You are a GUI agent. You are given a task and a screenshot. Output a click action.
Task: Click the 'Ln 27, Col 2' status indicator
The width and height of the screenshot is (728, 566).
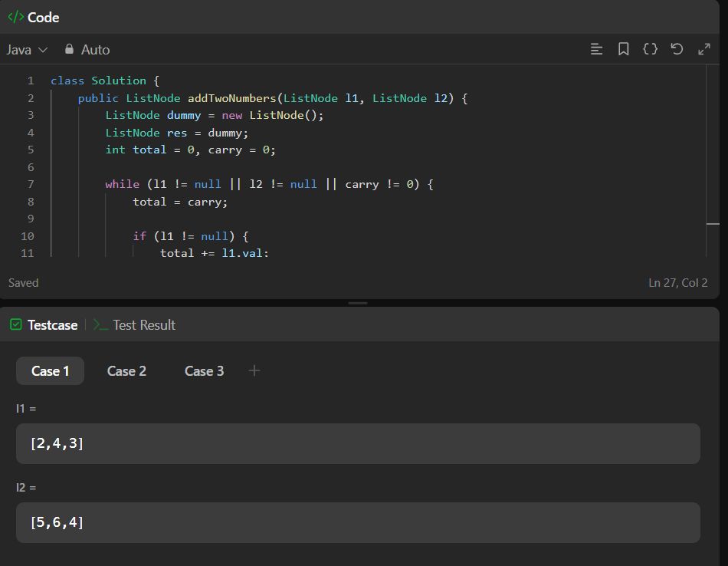678,282
